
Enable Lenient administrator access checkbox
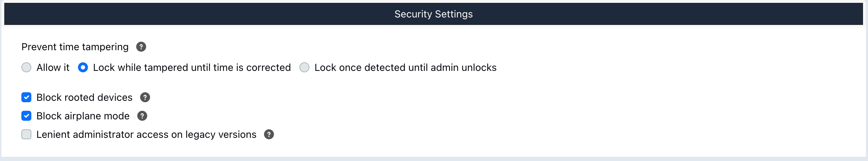pyautogui.click(x=26, y=134)
